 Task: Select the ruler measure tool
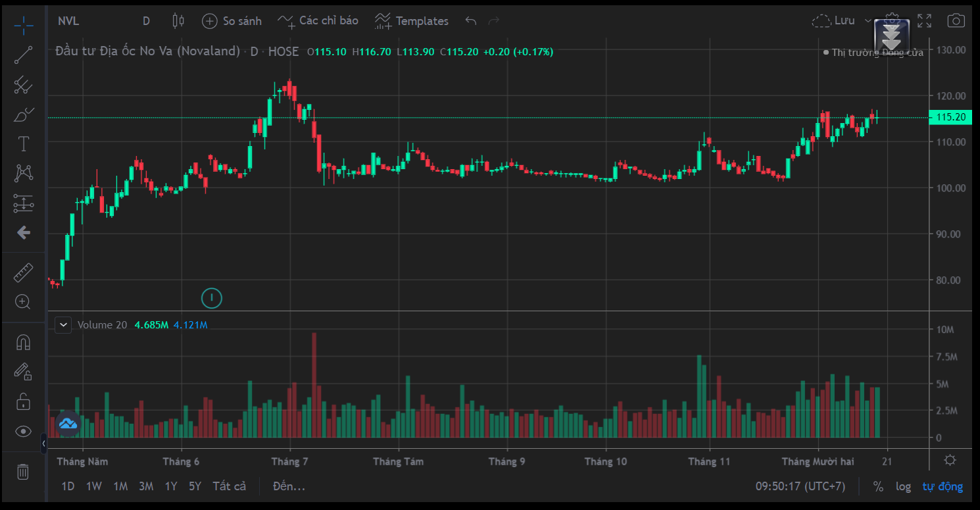tap(24, 272)
